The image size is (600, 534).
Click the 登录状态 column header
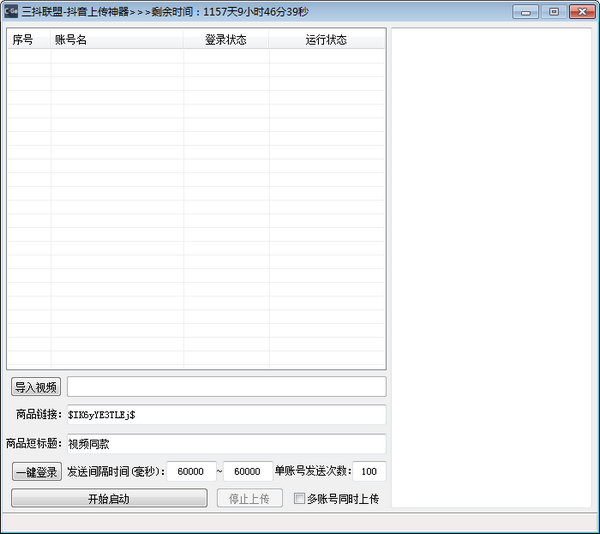226,40
